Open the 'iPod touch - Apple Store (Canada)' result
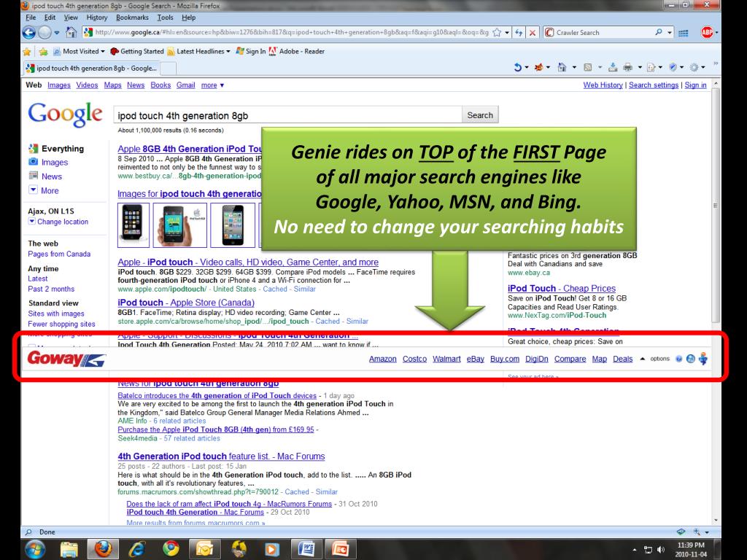747x560 pixels. click(186, 303)
